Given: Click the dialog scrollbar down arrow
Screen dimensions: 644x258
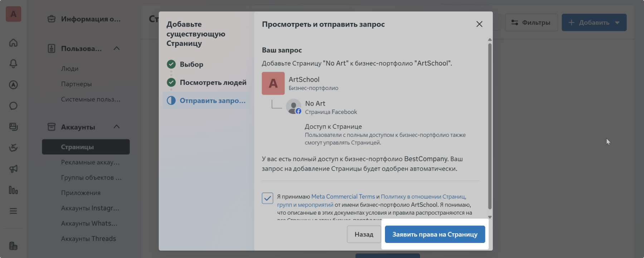Looking at the screenshot, I should pyautogui.click(x=490, y=217).
